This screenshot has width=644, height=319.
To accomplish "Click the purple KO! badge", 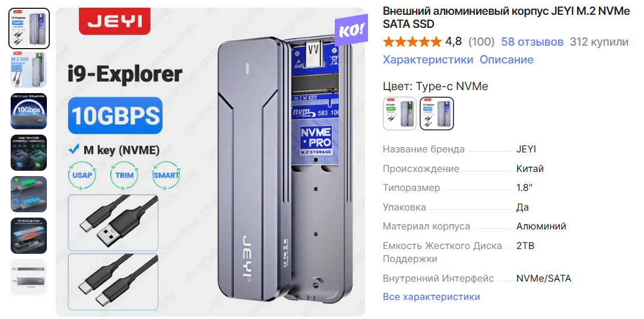I will (351, 31).
